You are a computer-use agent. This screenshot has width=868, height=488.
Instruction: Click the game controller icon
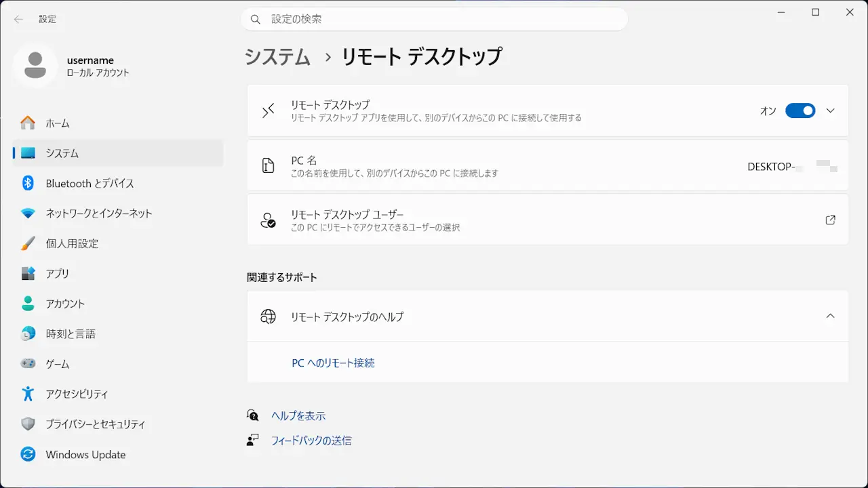click(x=28, y=363)
